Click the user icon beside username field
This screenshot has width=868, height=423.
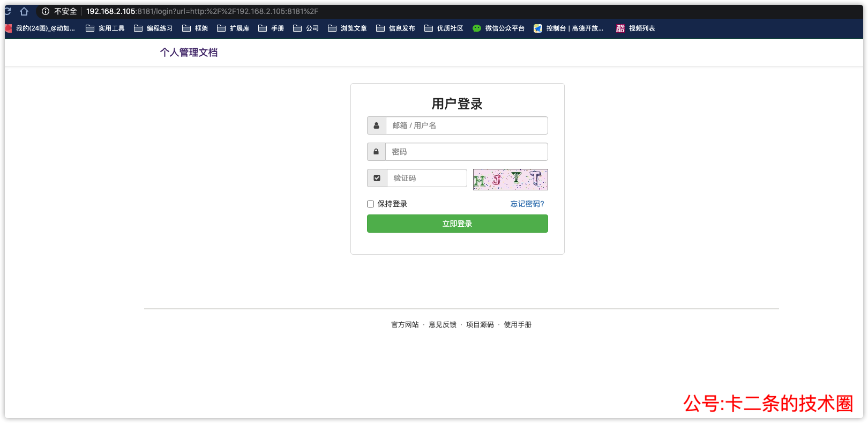coord(377,125)
